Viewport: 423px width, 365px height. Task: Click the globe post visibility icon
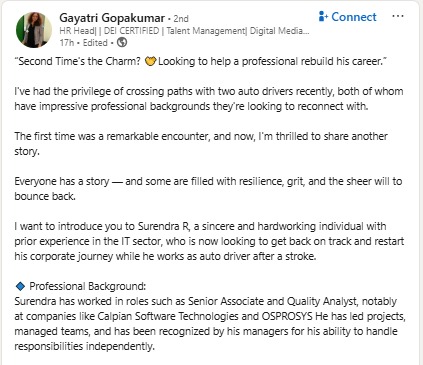(x=122, y=43)
